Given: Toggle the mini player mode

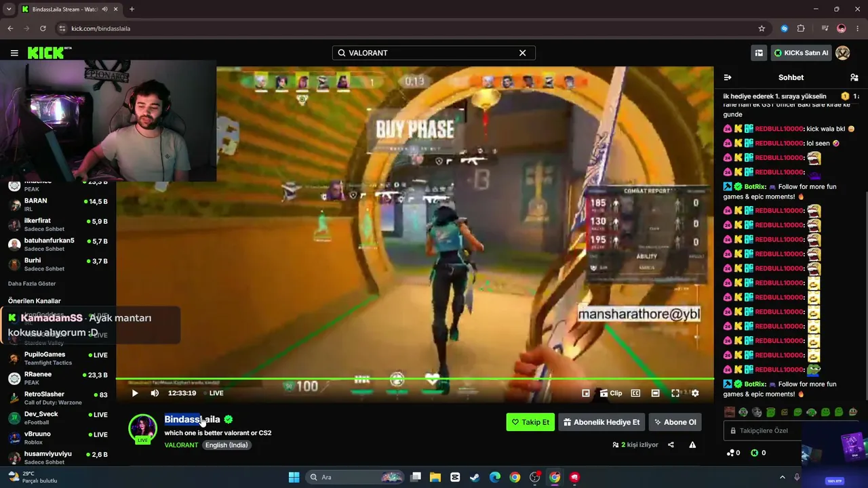Looking at the screenshot, I should click(586, 393).
